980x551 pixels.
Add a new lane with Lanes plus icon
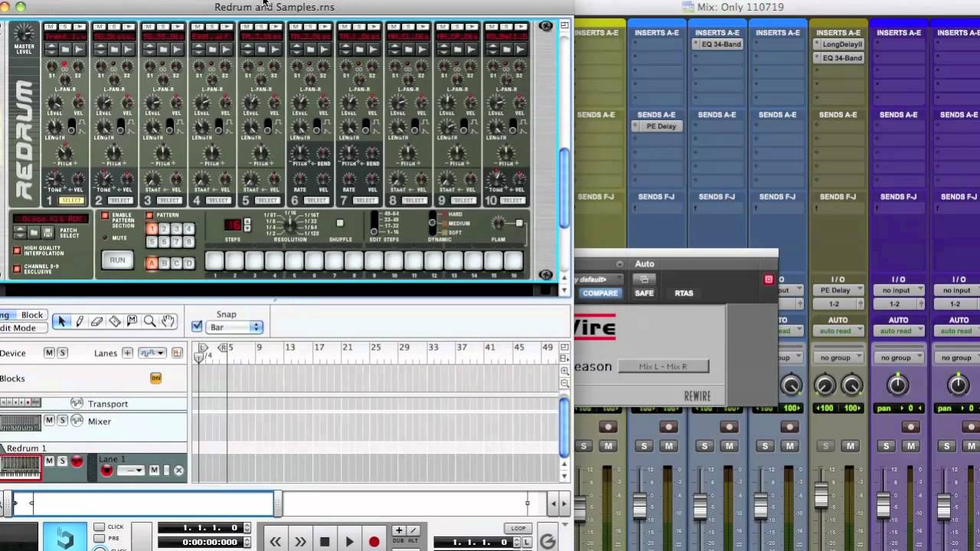(127, 353)
